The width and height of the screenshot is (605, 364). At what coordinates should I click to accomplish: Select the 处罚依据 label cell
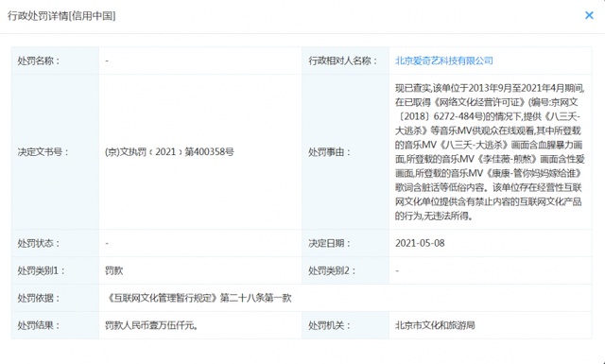pyautogui.click(x=55, y=298)
